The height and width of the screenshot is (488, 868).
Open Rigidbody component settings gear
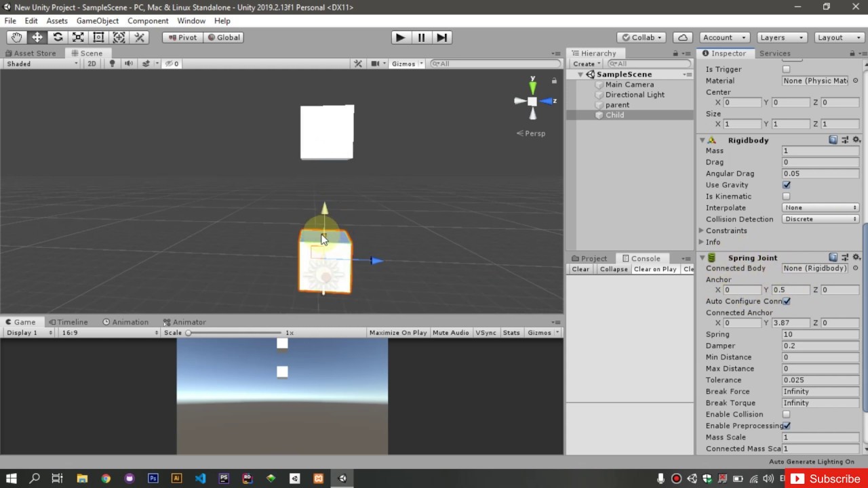tap(856, 140)
